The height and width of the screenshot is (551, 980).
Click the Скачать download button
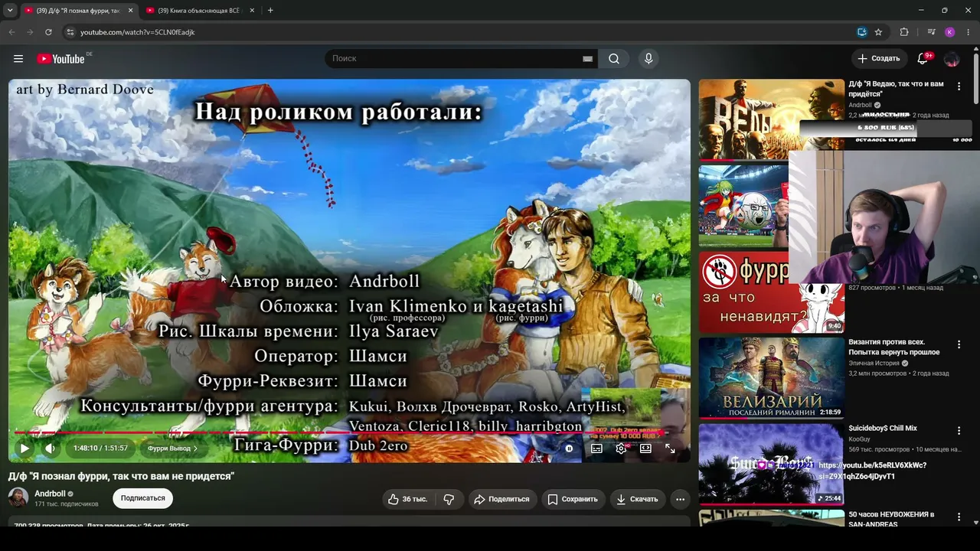pyautogui.click(x=637, y=499)
